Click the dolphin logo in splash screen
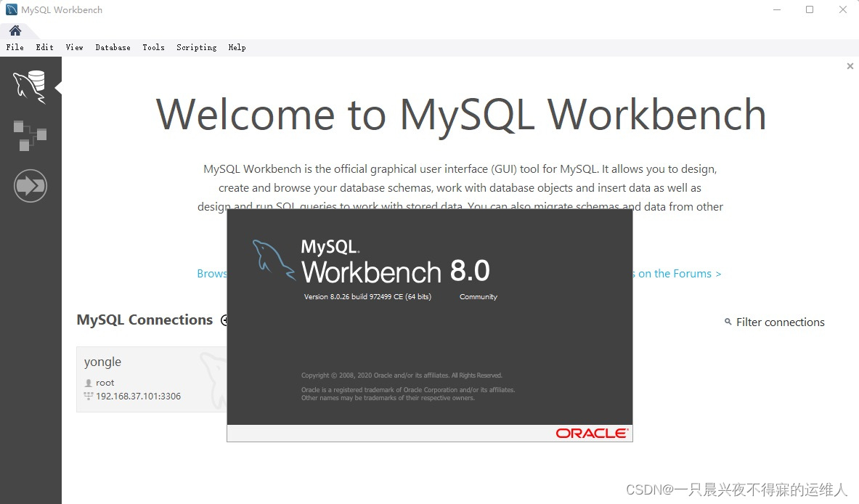Screen dimensions: 859x504 (273, 260)
